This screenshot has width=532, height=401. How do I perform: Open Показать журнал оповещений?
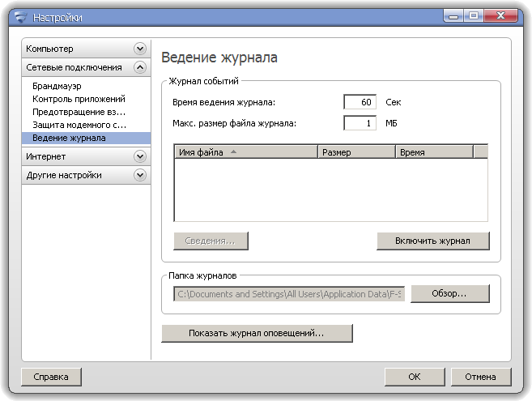click(x=257, y=333)
